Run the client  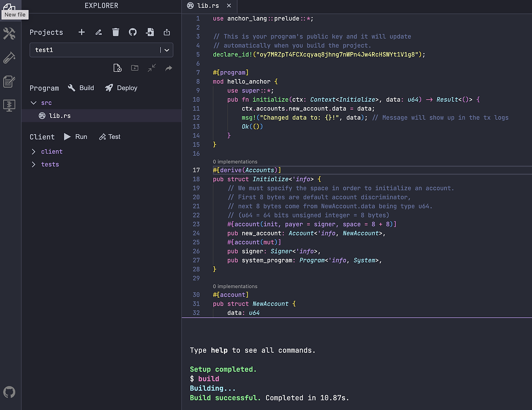[x=75, y=137]
